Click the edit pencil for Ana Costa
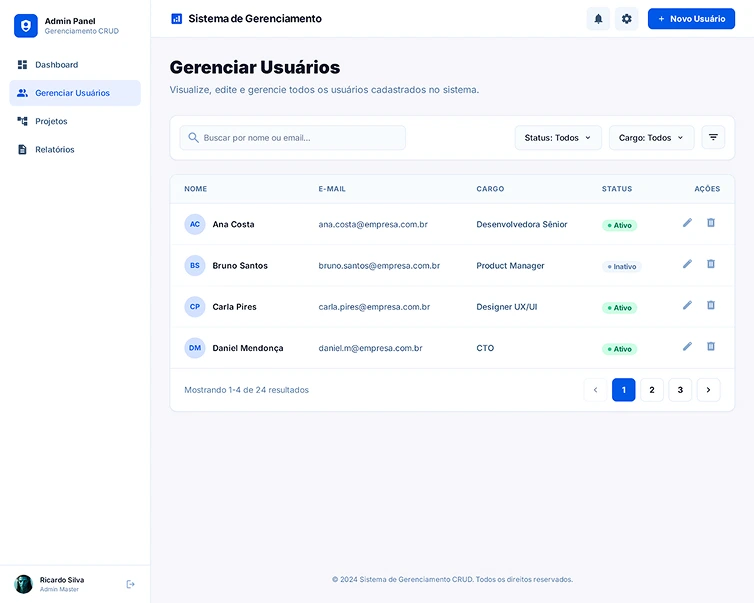754x603 pixels. click(687, 223)
